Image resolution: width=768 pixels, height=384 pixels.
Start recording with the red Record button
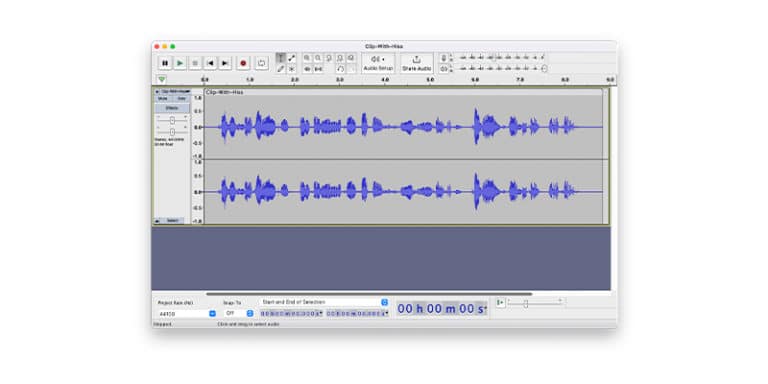tap(243, 63)
